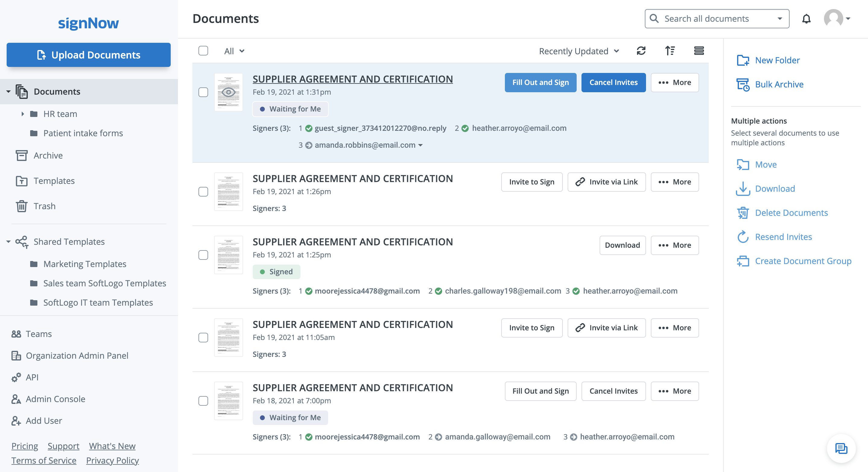The height and width of the screenshot is (472, 868).
Task: Click the Templates menu item
Action: [x=54, y=181]
